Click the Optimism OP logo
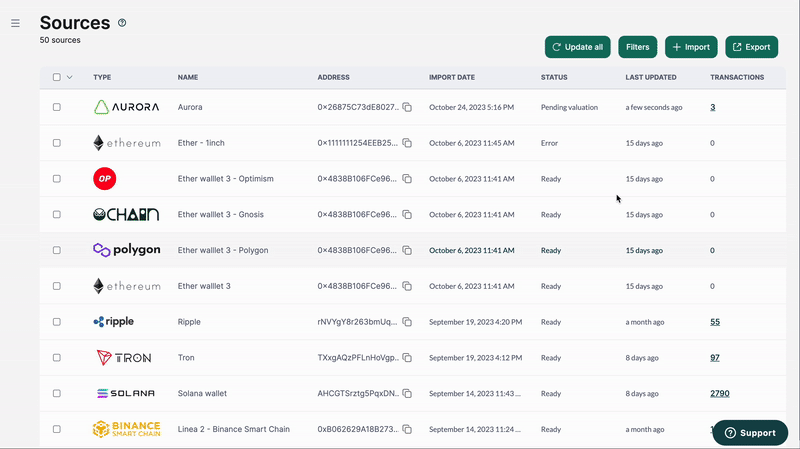The height and width of the screenshot is (449, 800). [105, 179]
